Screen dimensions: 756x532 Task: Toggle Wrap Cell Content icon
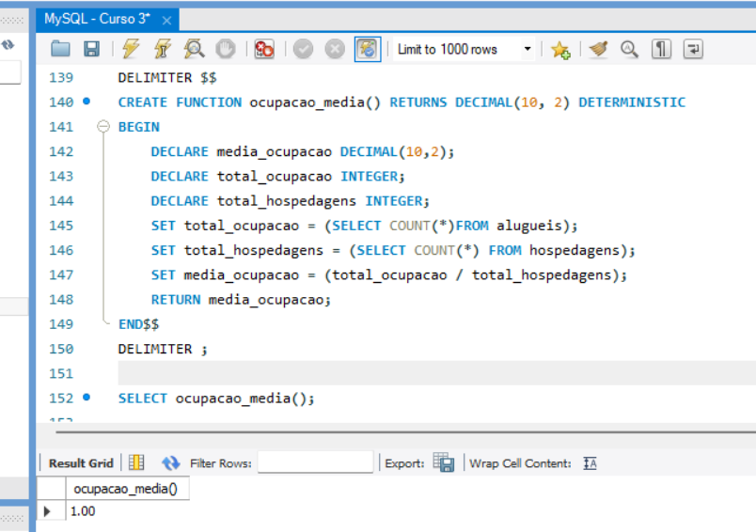(x=590, y=462)
